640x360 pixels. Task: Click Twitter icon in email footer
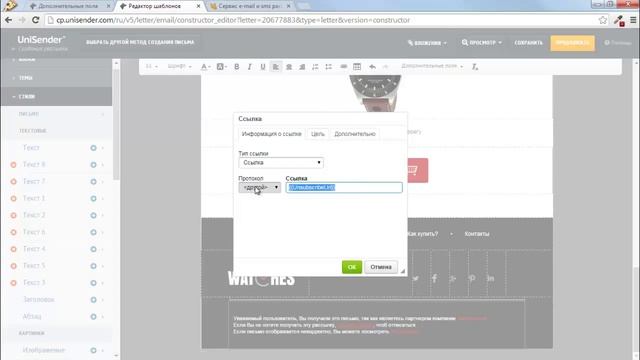[416, 278]
